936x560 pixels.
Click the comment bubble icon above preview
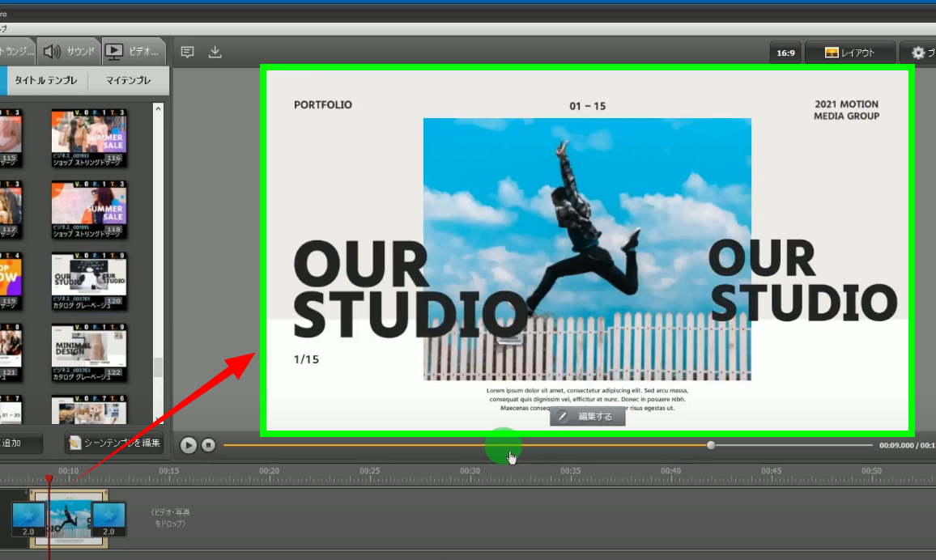pos(188,53)
